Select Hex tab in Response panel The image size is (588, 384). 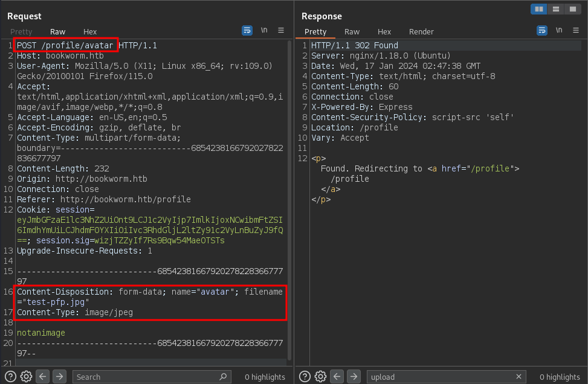(x=384, y=31)
